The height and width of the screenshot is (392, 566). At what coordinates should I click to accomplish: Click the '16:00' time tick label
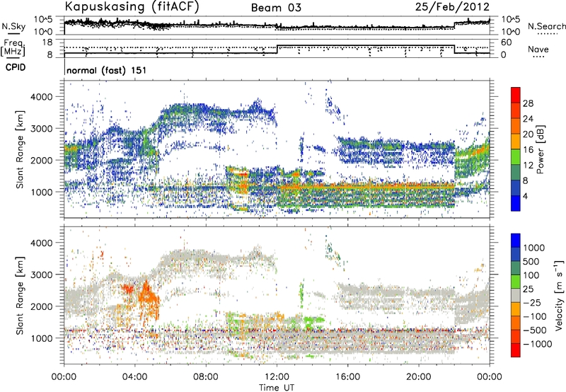pyautogui.click(x=347, y=377)
